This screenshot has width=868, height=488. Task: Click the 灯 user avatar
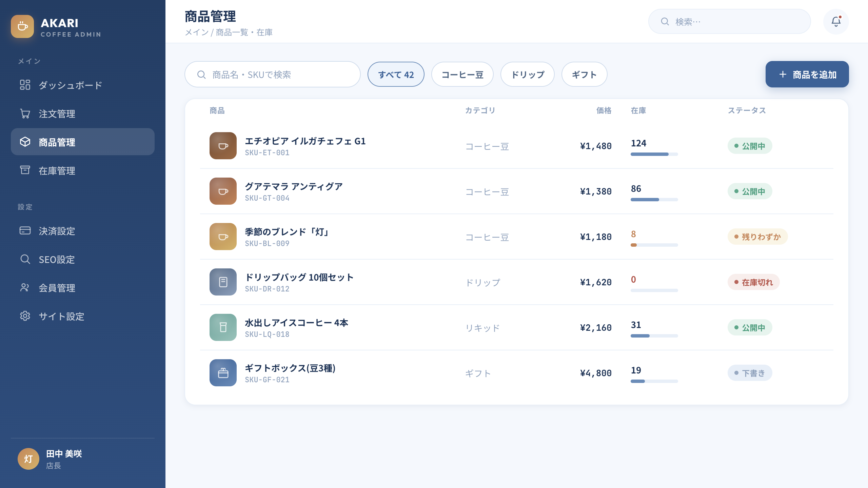pos(28,459)
